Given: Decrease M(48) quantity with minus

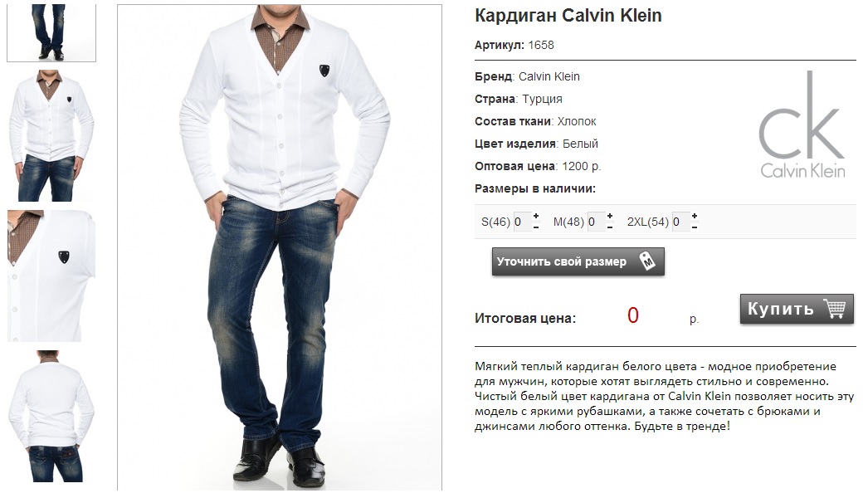Looking at the screenshot, I should click(x=609, y=227).
